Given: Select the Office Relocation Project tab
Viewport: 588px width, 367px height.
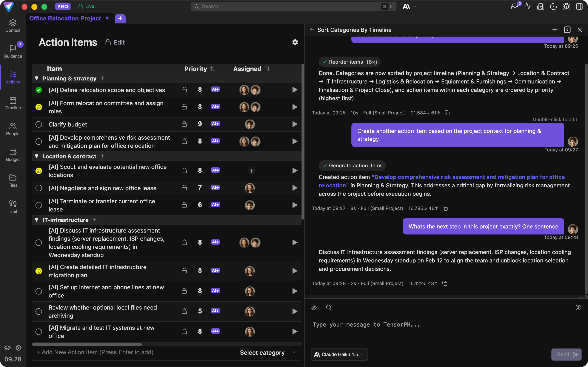Looking at the screenshot, I should click(65, 18).
